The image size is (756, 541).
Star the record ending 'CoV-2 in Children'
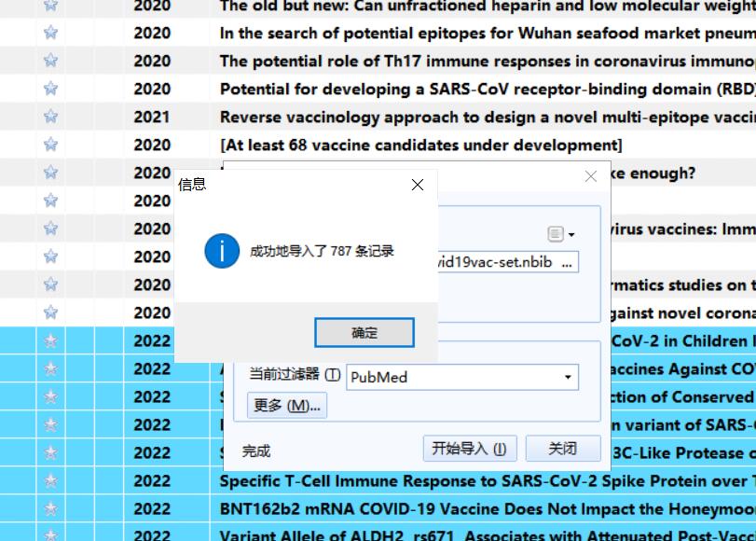[x=50, y=340]
